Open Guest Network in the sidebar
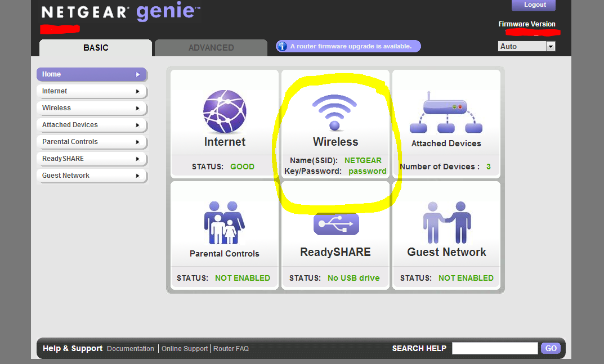 [x=92, y=176]
